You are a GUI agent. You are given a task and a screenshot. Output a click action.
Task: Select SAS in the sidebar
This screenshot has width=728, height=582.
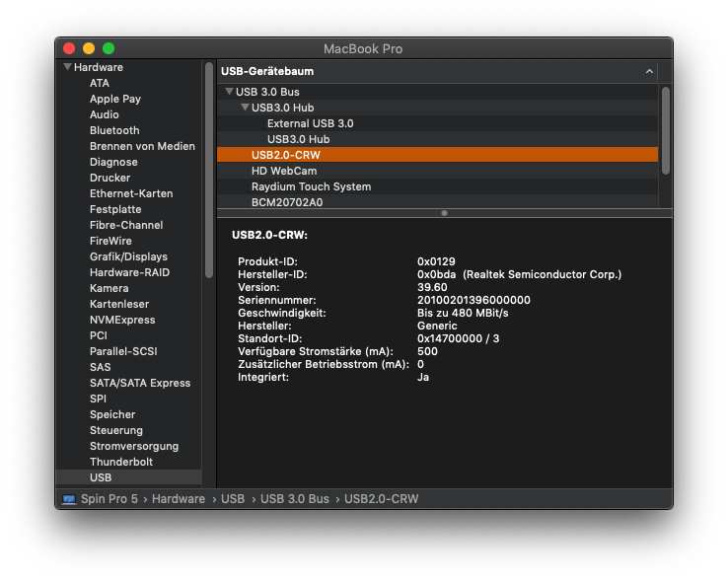[x=101, y=367]
